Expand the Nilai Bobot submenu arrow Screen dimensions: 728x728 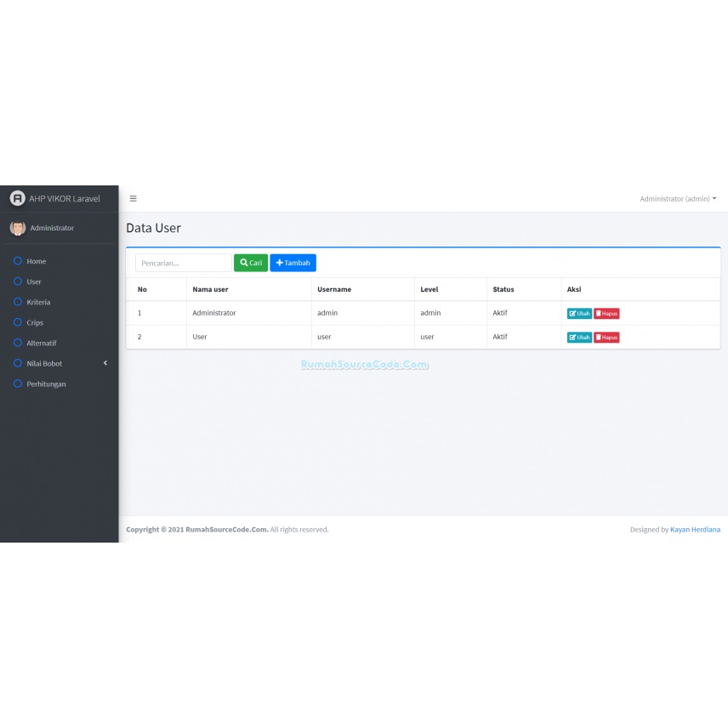[x=105, y=363]
